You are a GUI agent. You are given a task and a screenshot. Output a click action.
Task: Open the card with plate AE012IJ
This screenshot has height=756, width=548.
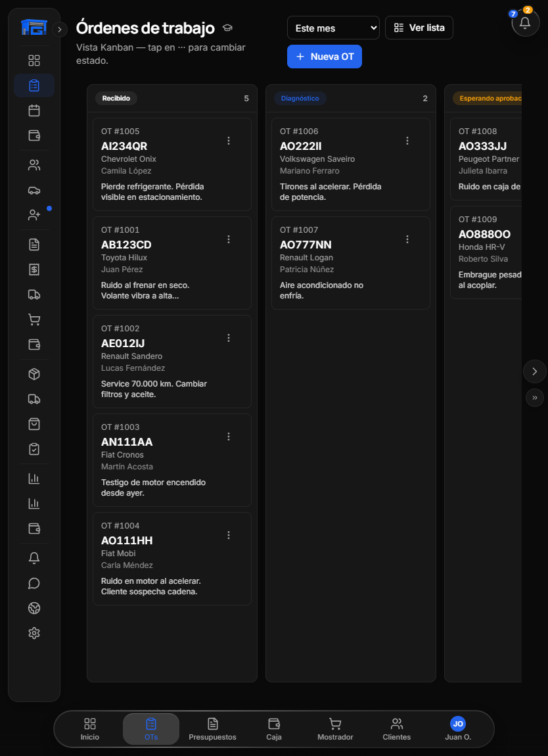[172, 362]
